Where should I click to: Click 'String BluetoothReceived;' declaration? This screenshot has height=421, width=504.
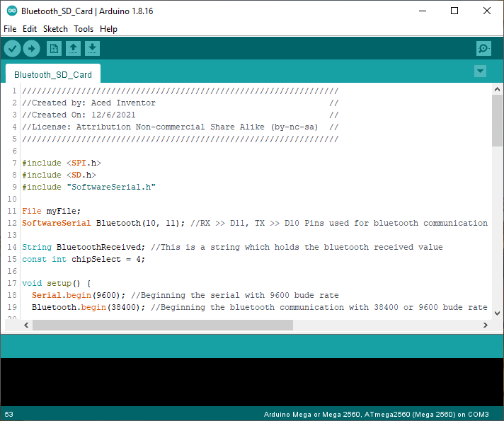click(84, 247)
